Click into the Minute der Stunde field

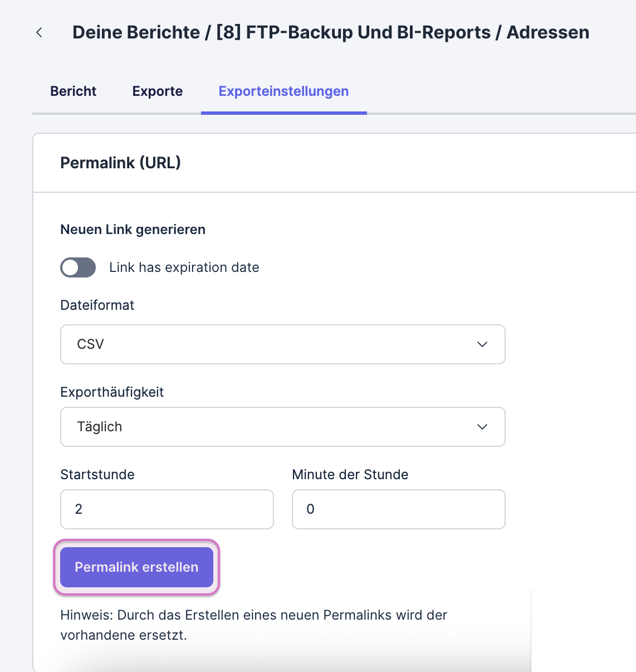398,509
